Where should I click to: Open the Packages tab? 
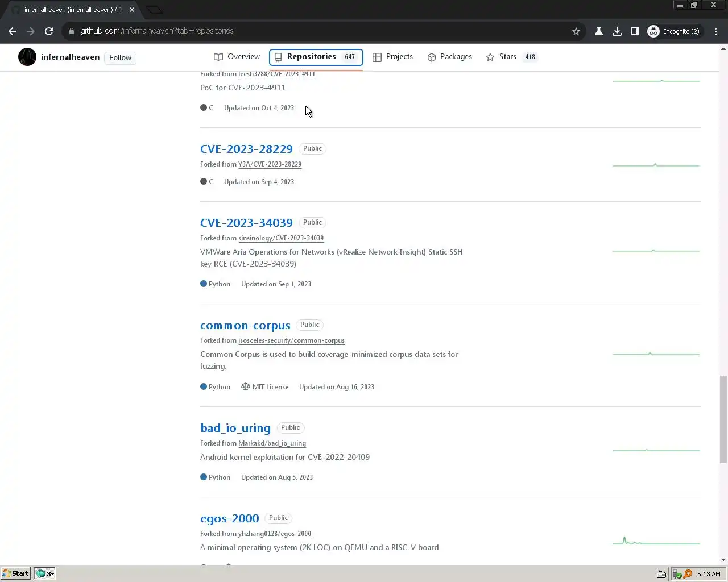coord(449,57)
